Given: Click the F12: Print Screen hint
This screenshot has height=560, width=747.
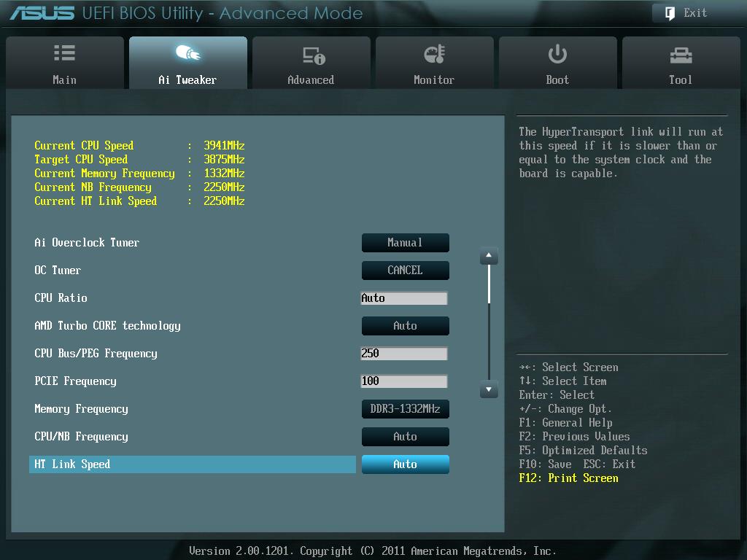Looking at the screenshot, I should [568, 478].
